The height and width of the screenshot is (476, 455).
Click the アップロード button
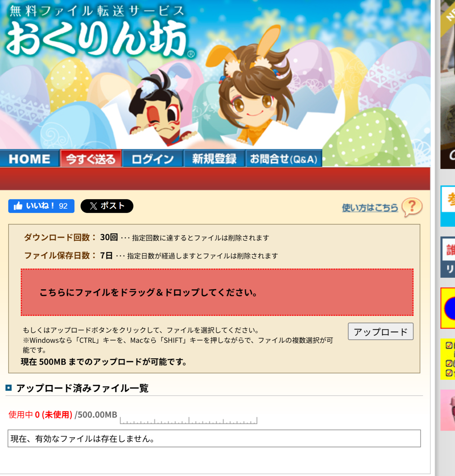pos(381,331)
